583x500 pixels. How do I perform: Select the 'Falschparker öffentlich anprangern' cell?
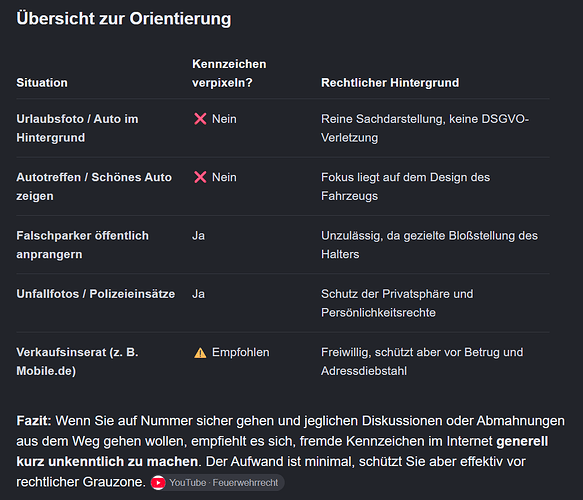click(x=83, y=245)
